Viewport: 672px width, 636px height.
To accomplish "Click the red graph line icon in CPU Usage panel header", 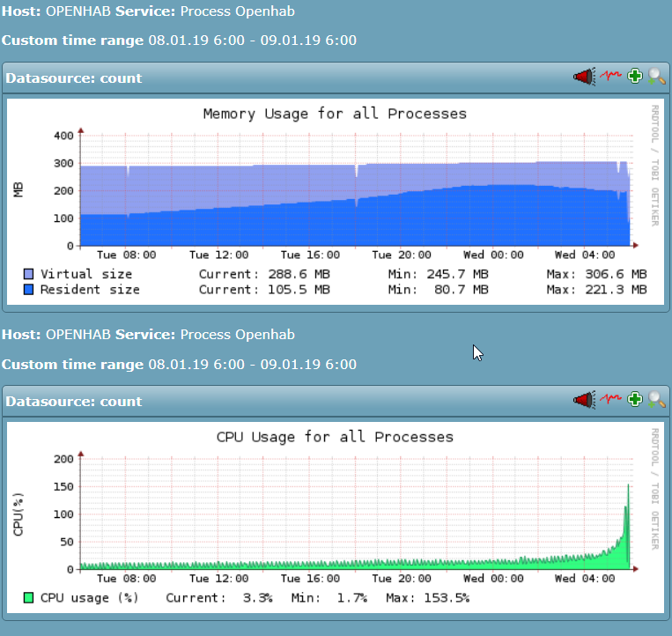I will coord(610,399).
